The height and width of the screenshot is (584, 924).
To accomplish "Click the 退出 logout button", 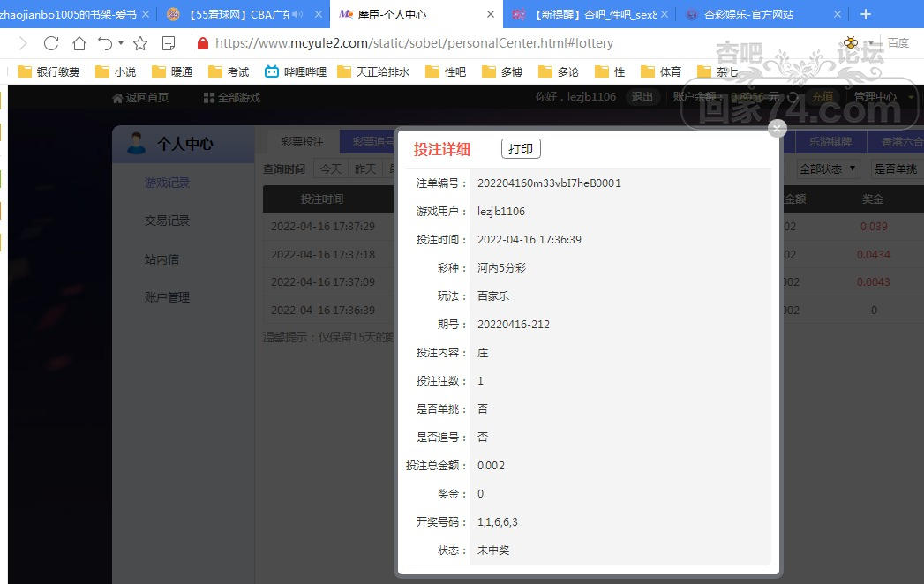I will coord(642,97).
